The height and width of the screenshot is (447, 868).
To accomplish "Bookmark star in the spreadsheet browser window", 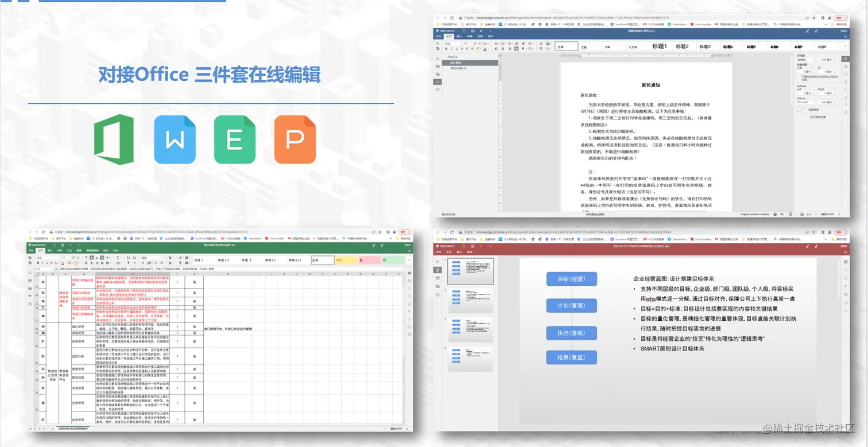I will pyautogui.click(x=380, y=232).
